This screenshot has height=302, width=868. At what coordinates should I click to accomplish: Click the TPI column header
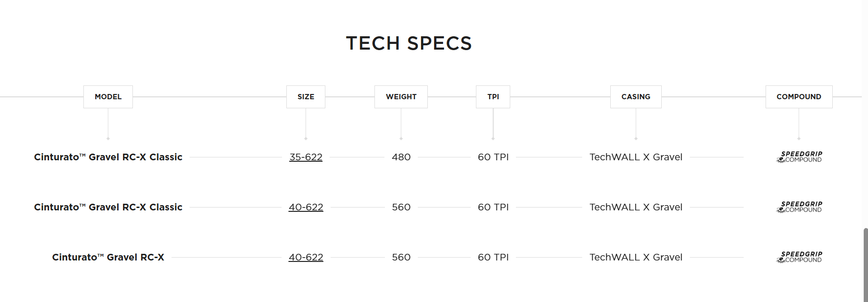pyautogui.click(x=493, y=97)
